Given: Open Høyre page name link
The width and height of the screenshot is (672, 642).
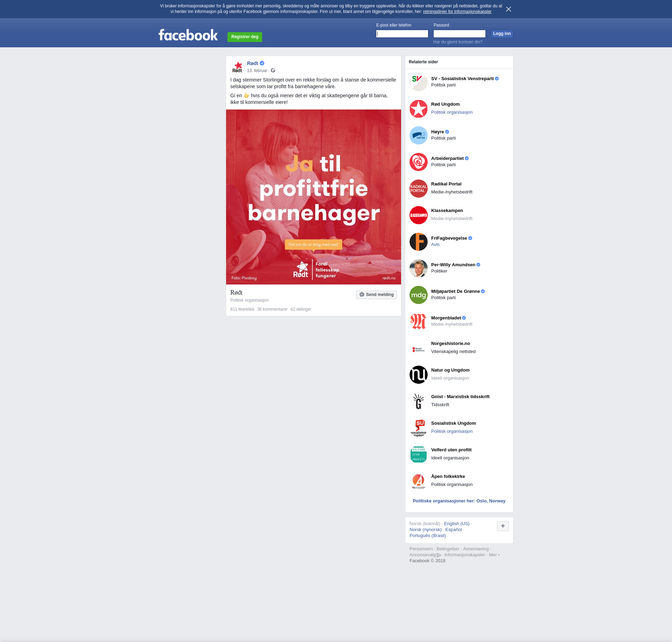Looking at the screenshot, I should pyautogui.click(x=437, y=132).
